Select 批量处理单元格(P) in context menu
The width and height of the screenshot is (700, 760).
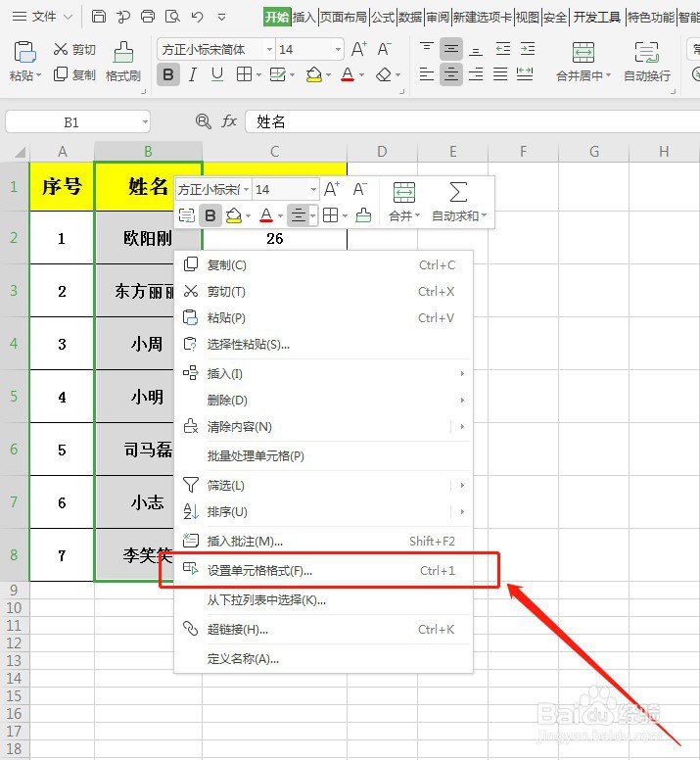pyautogui.click(x=323, y=456)
